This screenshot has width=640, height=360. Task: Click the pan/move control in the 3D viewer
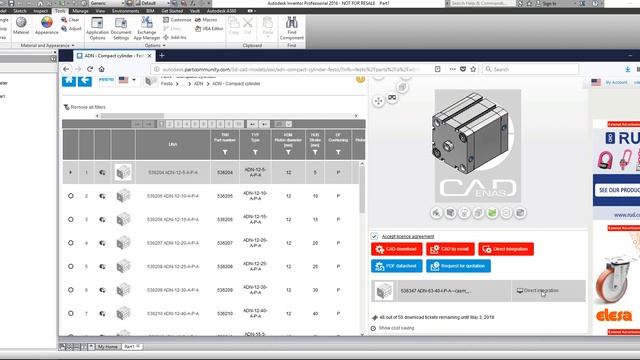click(x=378, y=101)
